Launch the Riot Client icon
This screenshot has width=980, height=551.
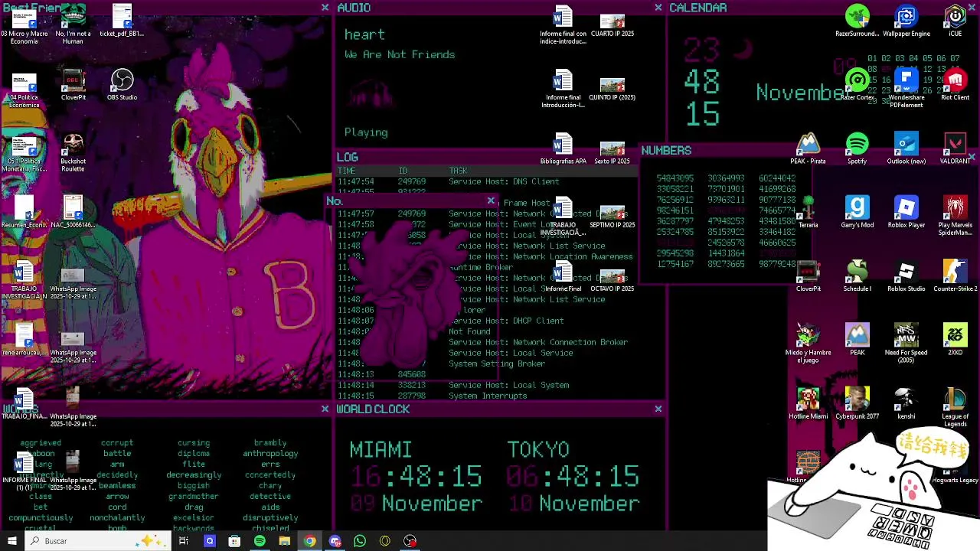(x=955, y=85)
